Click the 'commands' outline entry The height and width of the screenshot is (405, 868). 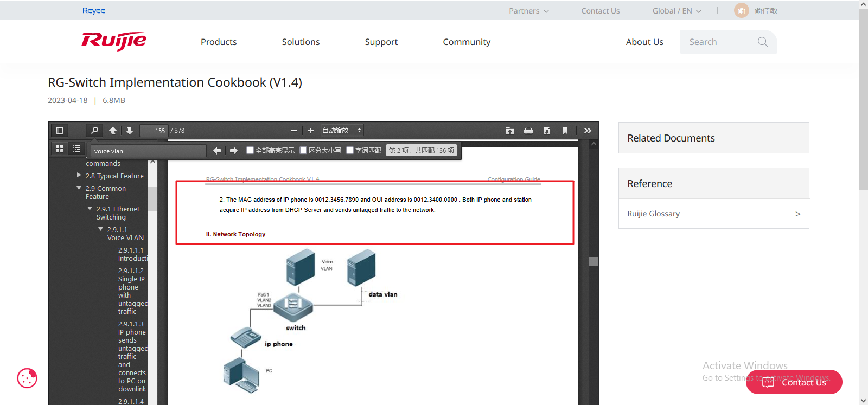[103, 163]
